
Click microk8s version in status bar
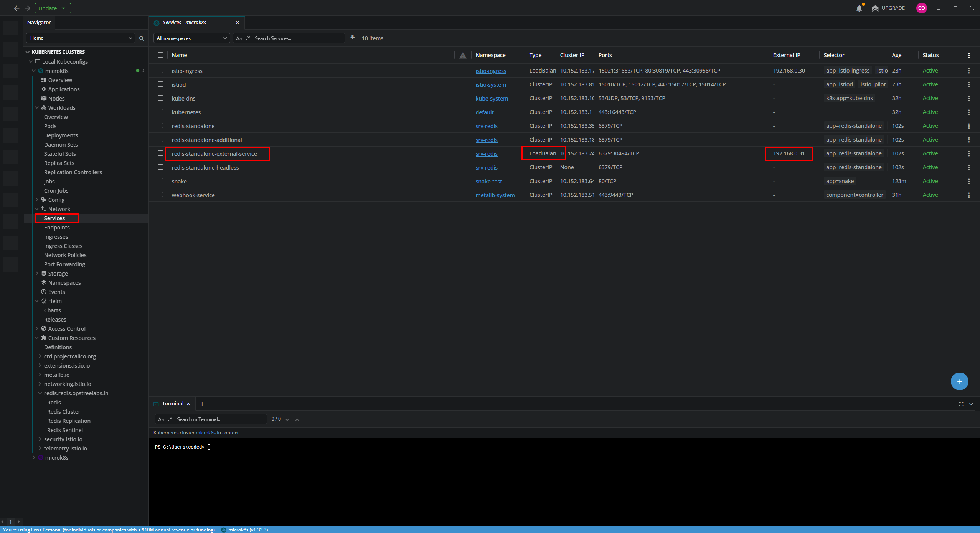click(x=245, y=530)
